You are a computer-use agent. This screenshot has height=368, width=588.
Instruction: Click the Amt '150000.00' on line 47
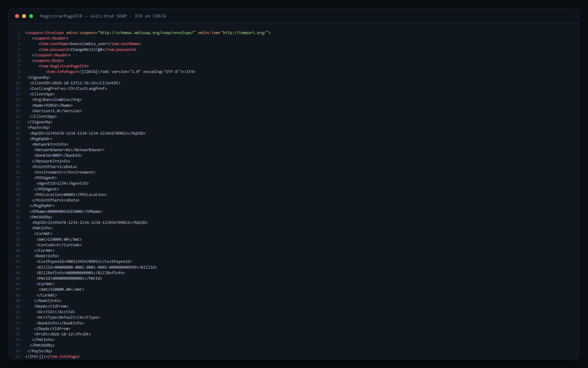click(x=60, y=289)
